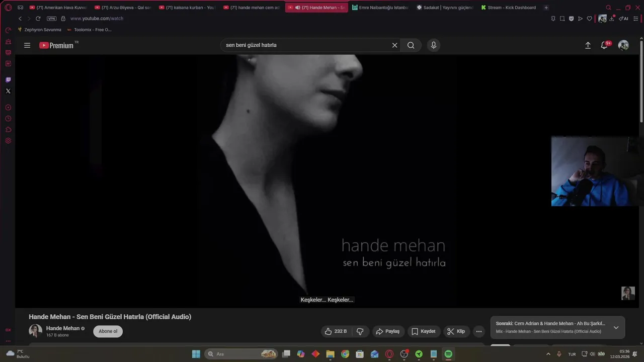The width and height of the screenshot is (644, 362).
Task: Open YouTube notifications bell
Action: click(604, 45)
